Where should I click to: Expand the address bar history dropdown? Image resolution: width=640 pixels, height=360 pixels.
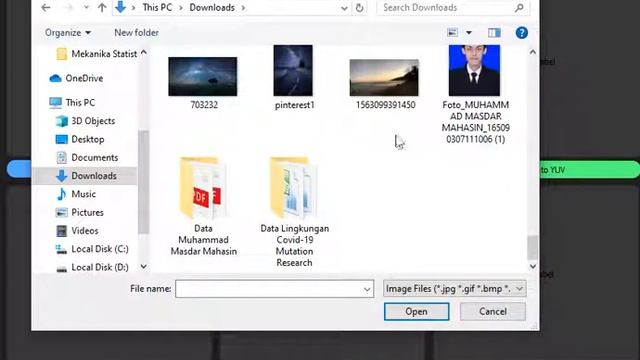tap(344, 8)
